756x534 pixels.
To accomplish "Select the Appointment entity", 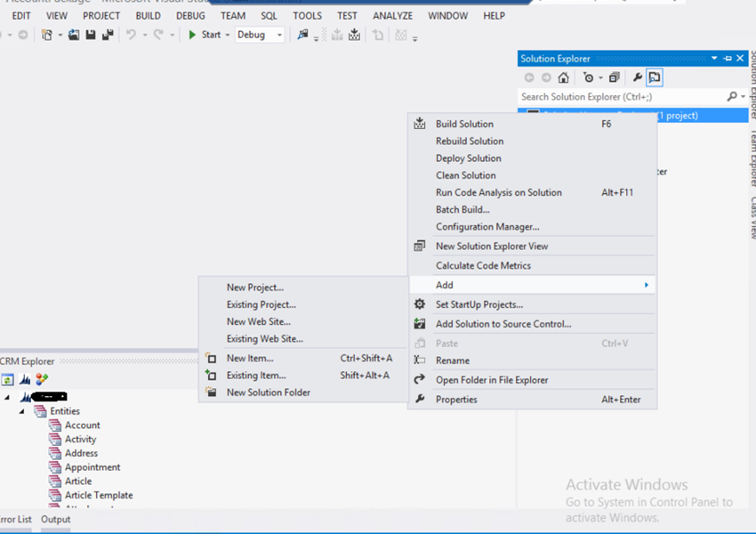I will (92, 467).
